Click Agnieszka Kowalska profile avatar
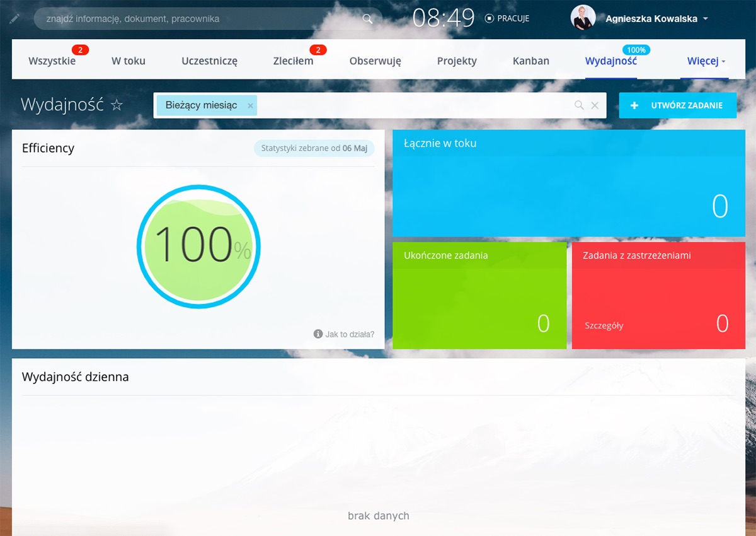The width and height of the screenshot is (756, 536). coord(583,18)
